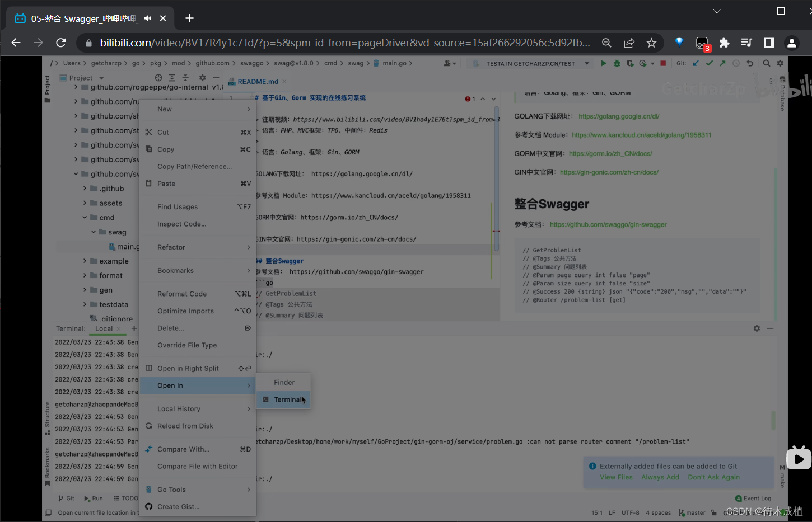Toggle Chrome side panel icon
This screenshot has width=812, height=522.
(769, 43)
